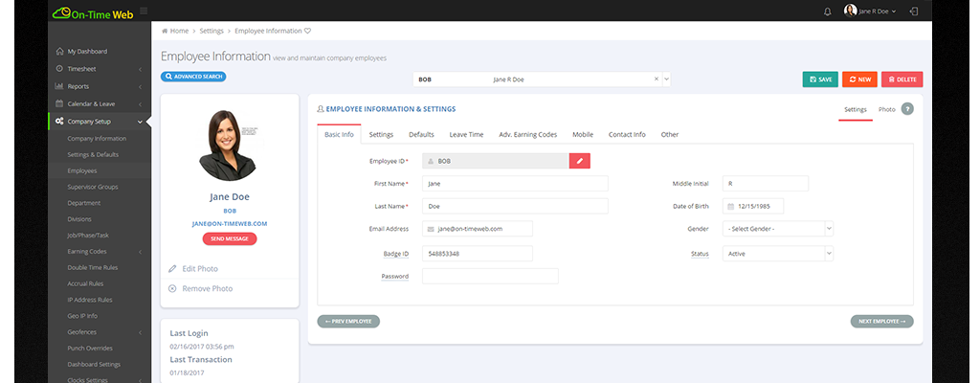Click the Settings breadcrumb link

(x=212, y=31)
